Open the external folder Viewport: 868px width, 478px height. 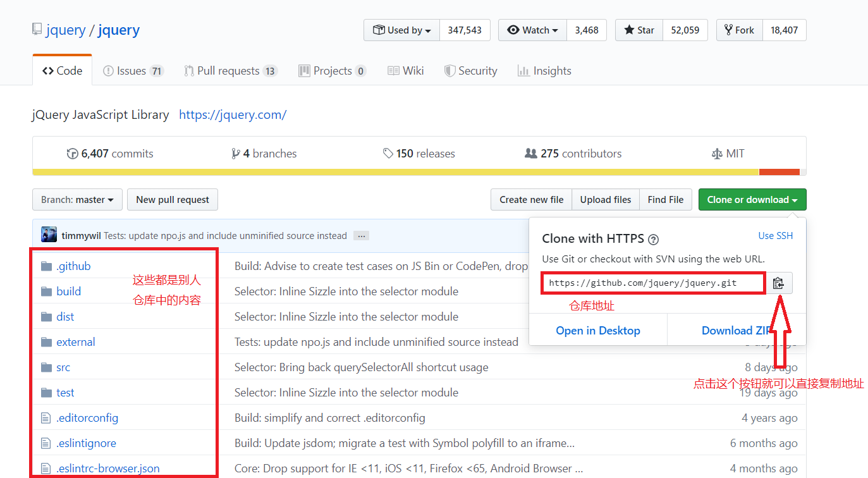click(x=76, y=342)
